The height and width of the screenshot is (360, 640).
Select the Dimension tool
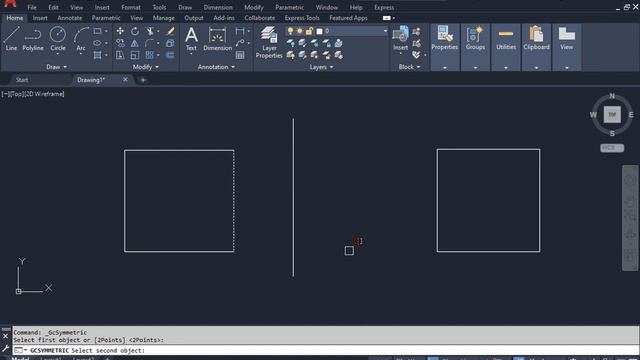point(217,39)
